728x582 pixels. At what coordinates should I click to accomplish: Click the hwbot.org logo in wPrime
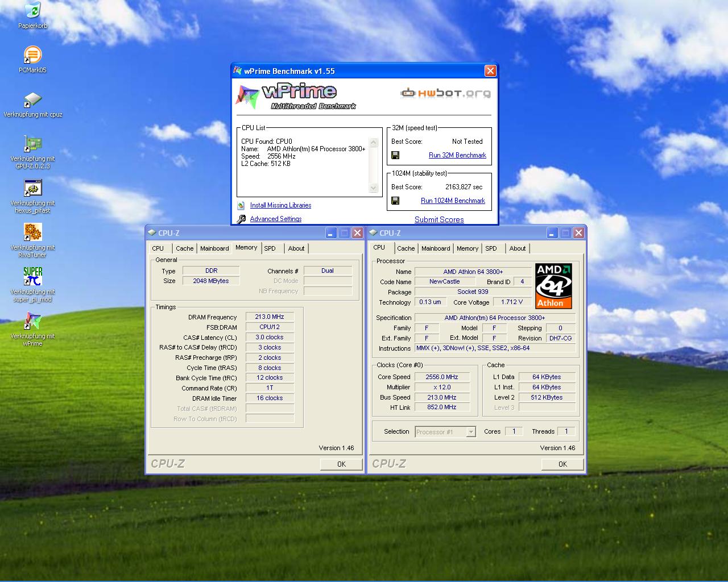(445, 93)
